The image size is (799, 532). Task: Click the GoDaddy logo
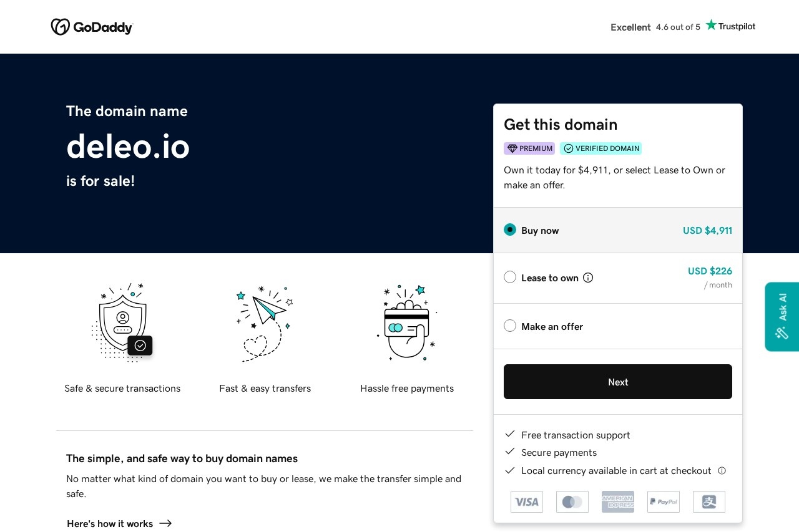(x=92, y=27)
